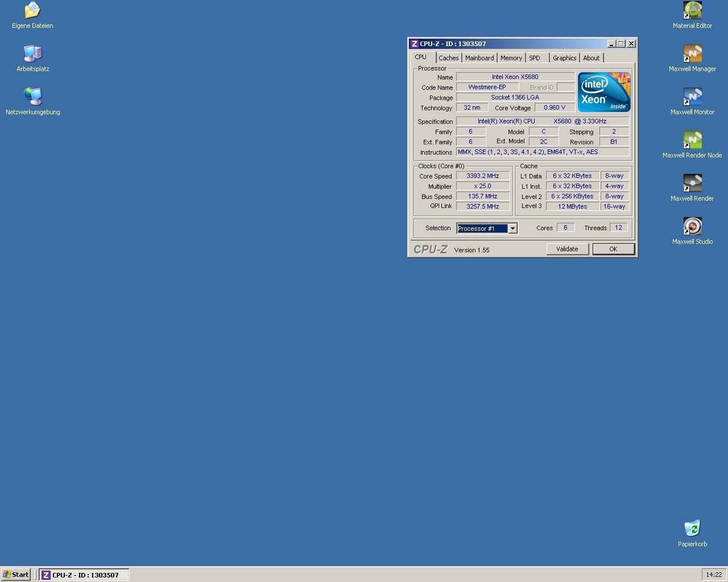
Task: Click the Name field Intel Xeon X5680
Action: point(515,77)
